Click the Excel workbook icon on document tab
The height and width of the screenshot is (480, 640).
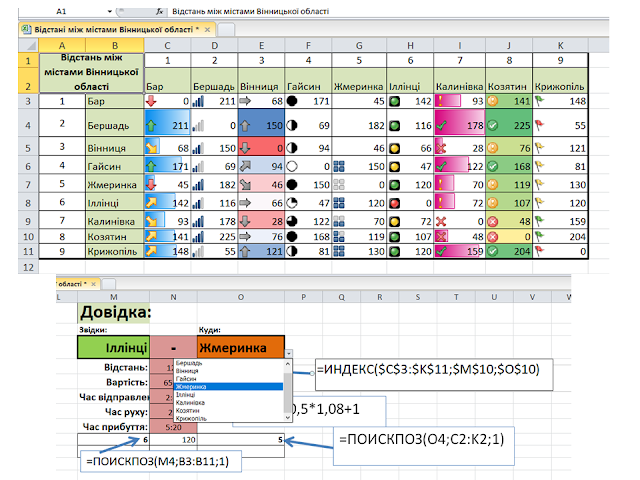pyautogui.click(x=26, y=29)
